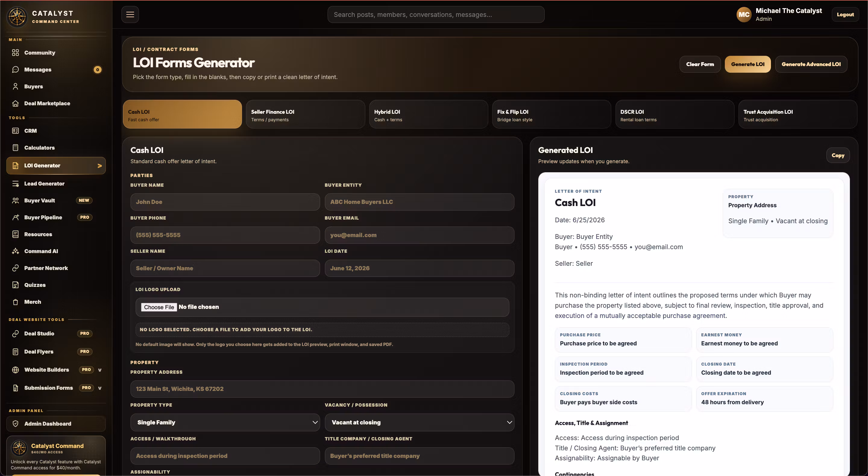This screenshot has height=476, width=868.
Task: Click the Generate Advanced LOI button
Action: coord(811,64)
